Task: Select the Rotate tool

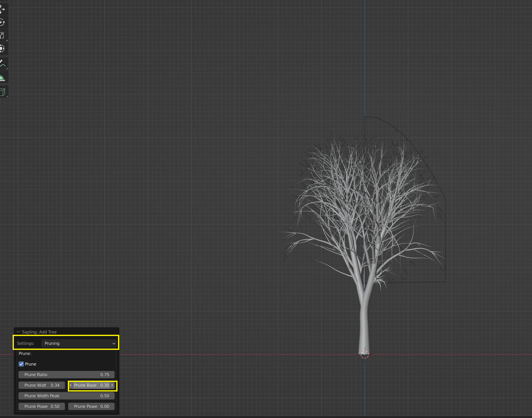Action: 2,22
